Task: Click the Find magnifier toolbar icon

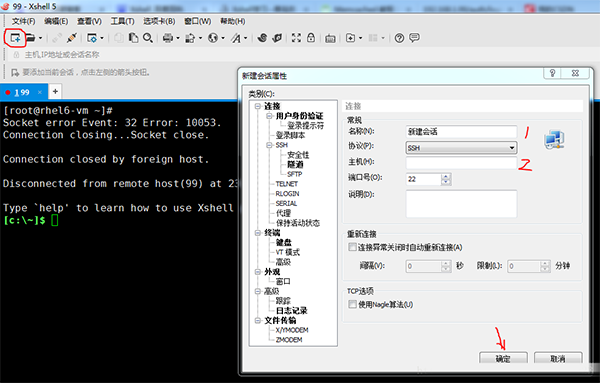Action: pyautogui.click(x=148, y=38)
